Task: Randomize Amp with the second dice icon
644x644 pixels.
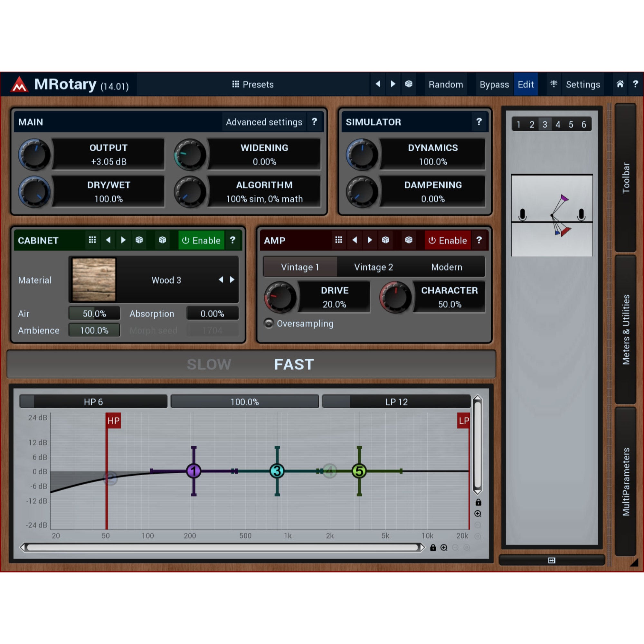Action: pos(409,240)
